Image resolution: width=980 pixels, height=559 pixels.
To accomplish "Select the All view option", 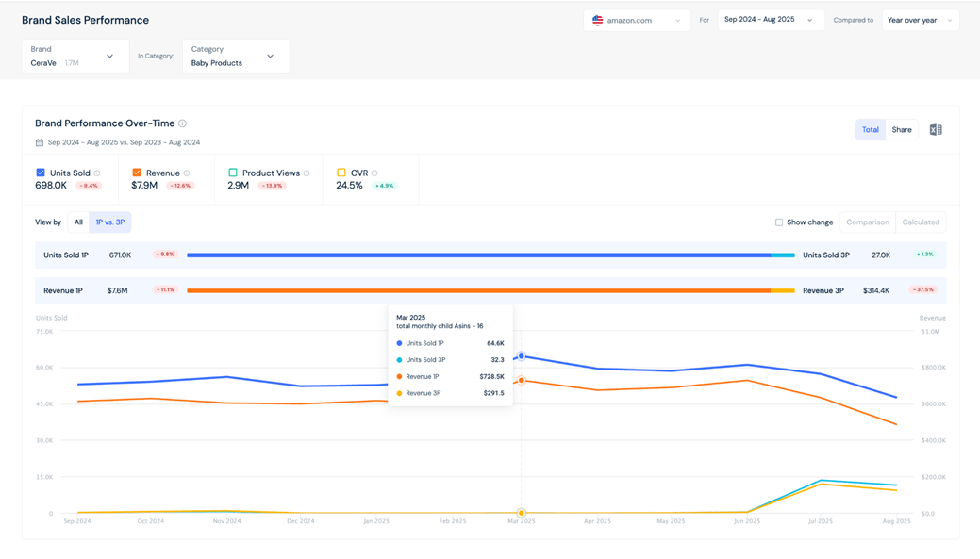I will pos(78,222).
